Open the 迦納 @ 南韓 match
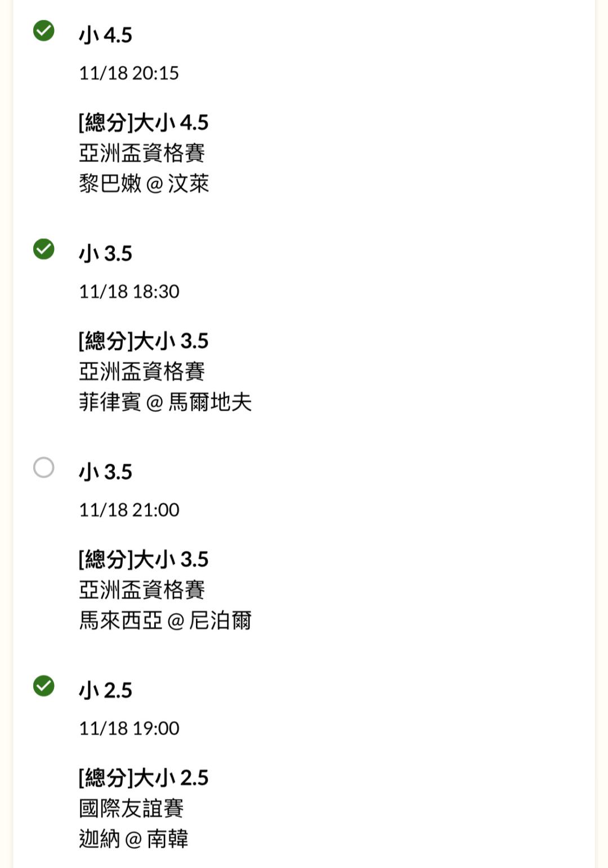Screen dimensions: 608x868 pyautogui.click(x=133, y=839)
